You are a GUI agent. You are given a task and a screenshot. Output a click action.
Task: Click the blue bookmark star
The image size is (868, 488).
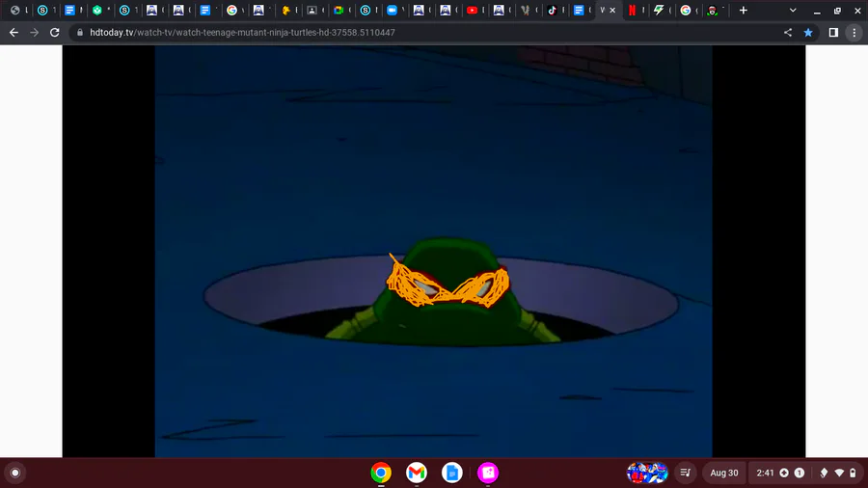808,33
